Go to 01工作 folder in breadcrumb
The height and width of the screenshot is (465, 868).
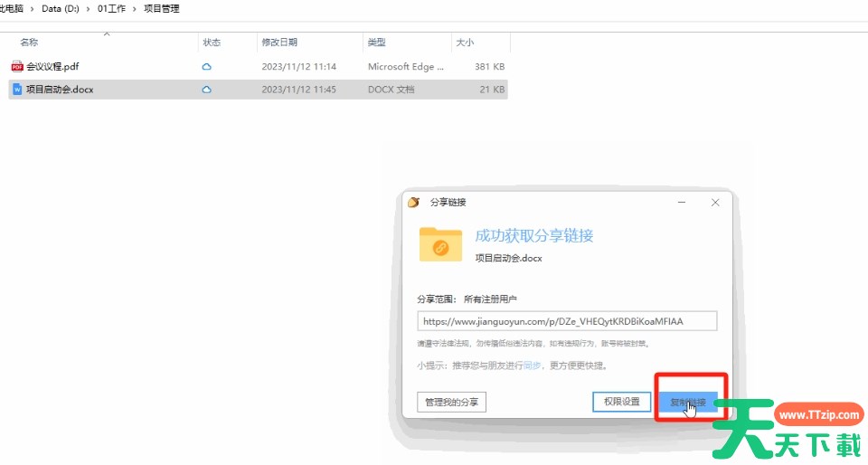coord(111,9)
